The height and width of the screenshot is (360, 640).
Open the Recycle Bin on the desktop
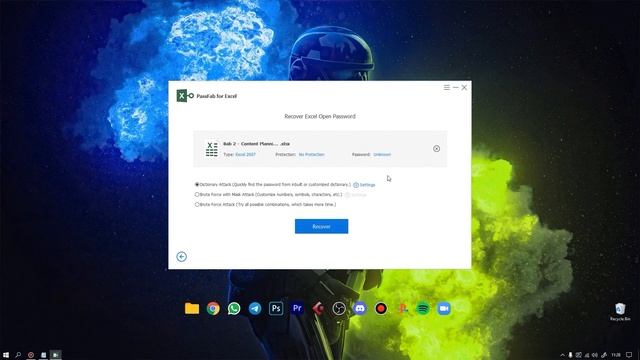coord(620,312)
